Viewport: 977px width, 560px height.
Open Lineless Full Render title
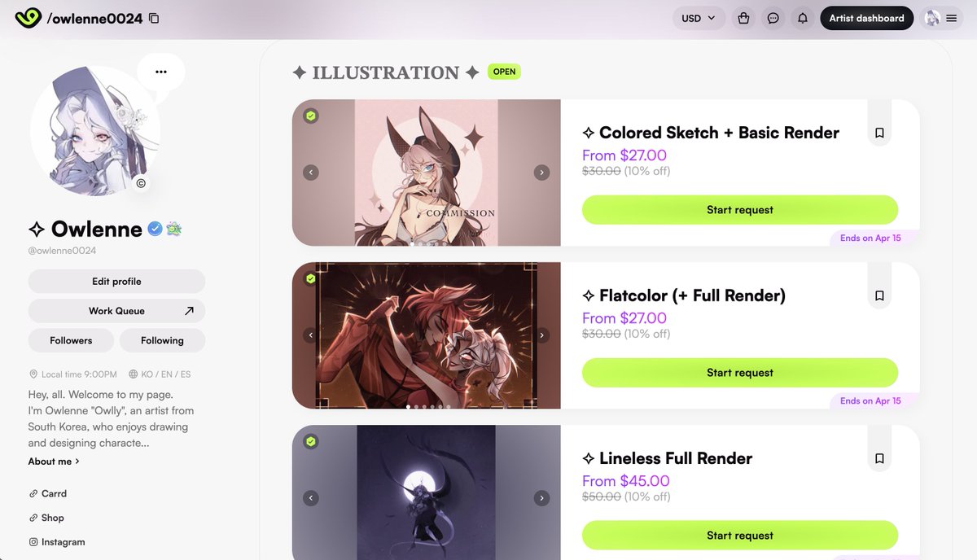(668, 458)
